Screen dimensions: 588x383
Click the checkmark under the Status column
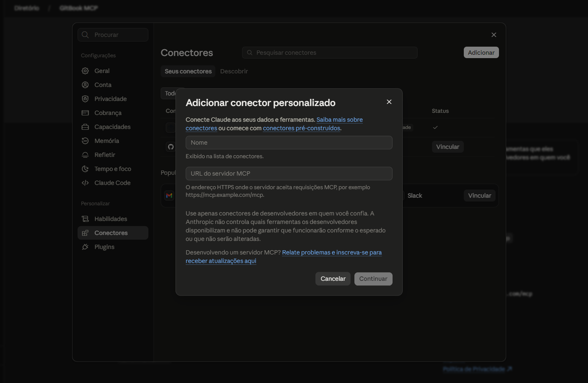(x=435, y=127)
